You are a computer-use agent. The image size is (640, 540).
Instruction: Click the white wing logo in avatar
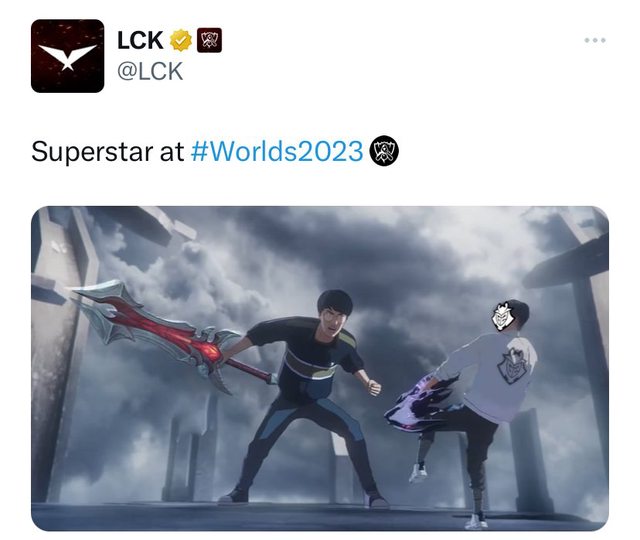point(67,56)
